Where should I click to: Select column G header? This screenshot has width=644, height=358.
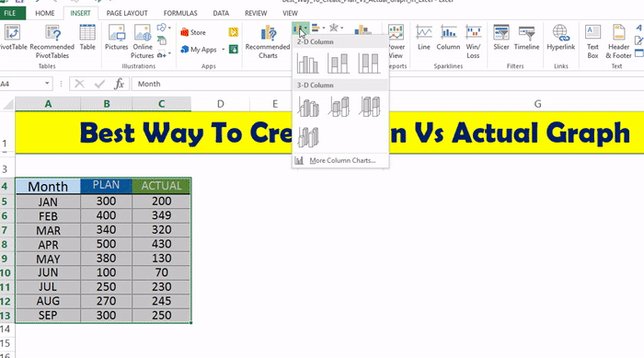point(537,104)
